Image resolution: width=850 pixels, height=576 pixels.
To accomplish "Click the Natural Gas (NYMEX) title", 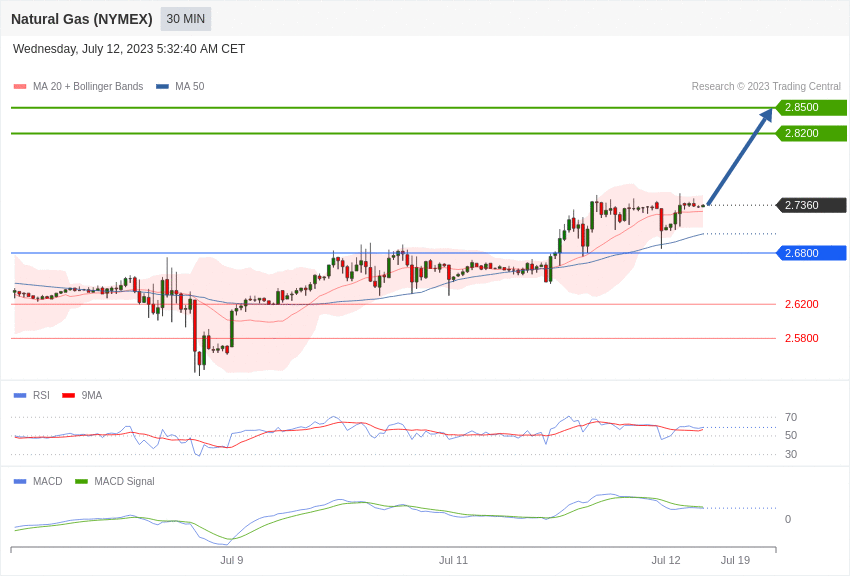I will (82, 19).
